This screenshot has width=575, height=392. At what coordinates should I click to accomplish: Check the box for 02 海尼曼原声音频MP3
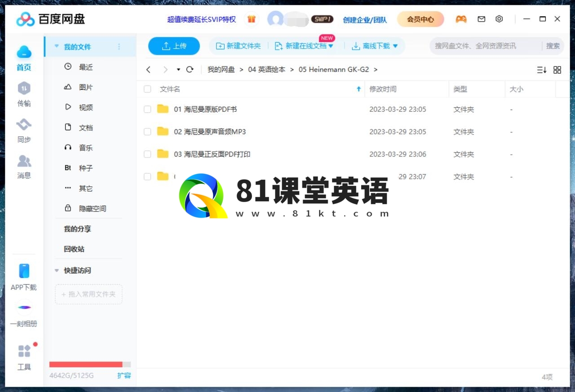pos(147,132)
